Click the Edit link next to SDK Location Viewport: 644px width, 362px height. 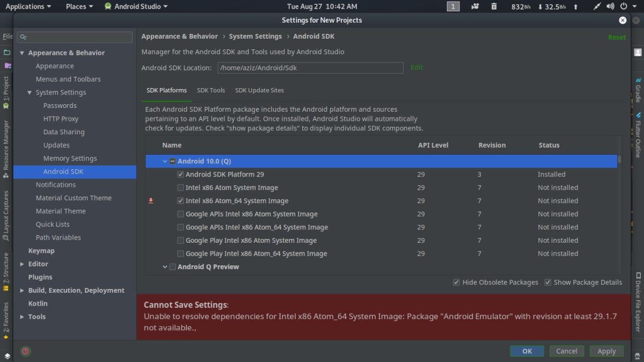tap(416, 68)
